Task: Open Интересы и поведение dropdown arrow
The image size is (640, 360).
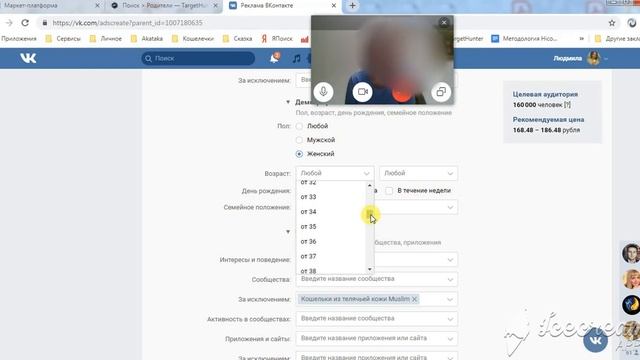Action: click(x=450, y=260)
